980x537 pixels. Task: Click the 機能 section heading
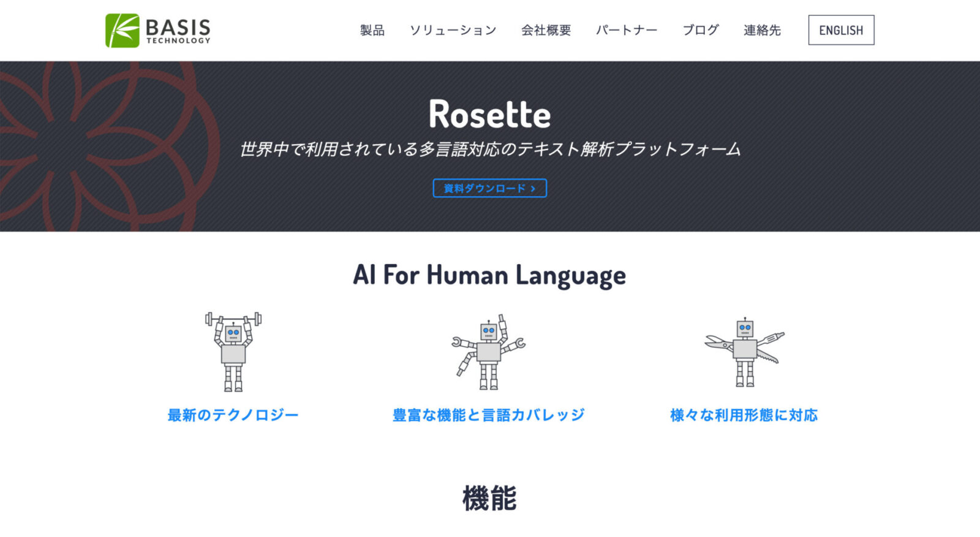point(489,498)
